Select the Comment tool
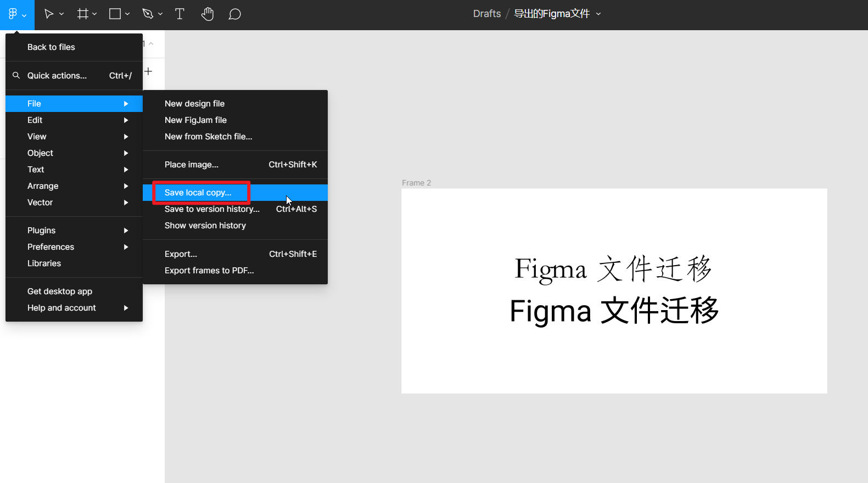 tap(234, 14)
